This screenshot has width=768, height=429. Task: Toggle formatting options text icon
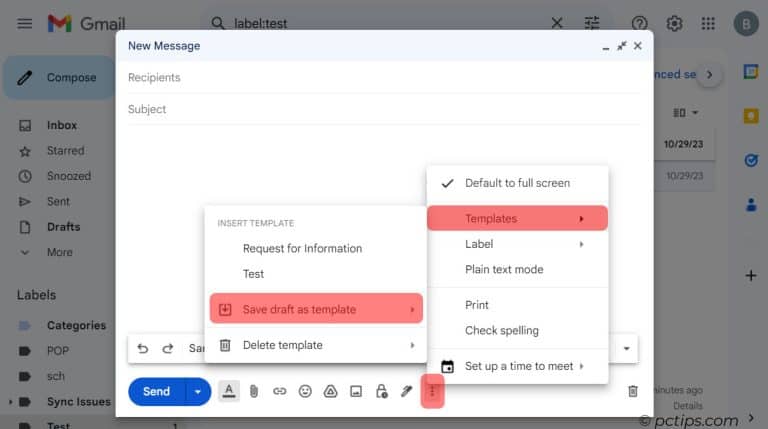point(229,391)
